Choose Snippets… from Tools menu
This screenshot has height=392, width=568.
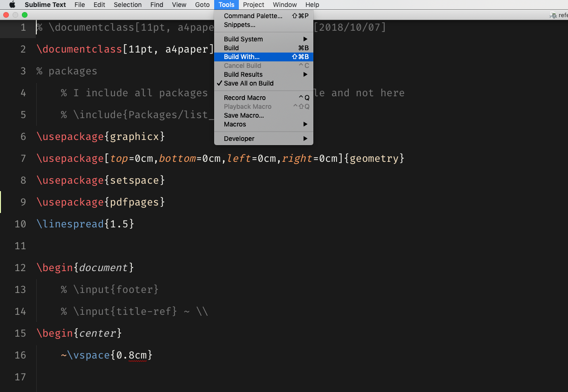264,25
